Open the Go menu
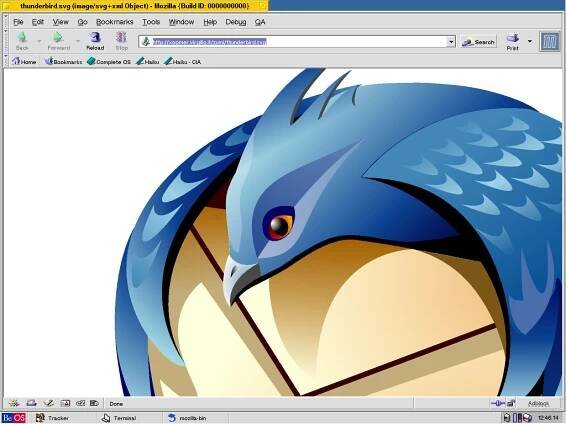 [x=82, y=22]
